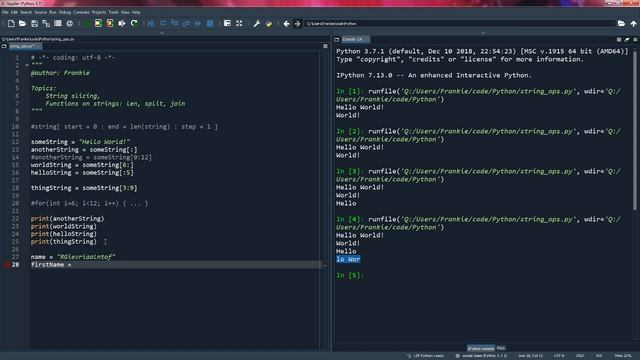Image resolution: width=640 pixels, height=360 pixels.
Task: Toggle fullscreen mode icon
Action: [239, 24]
